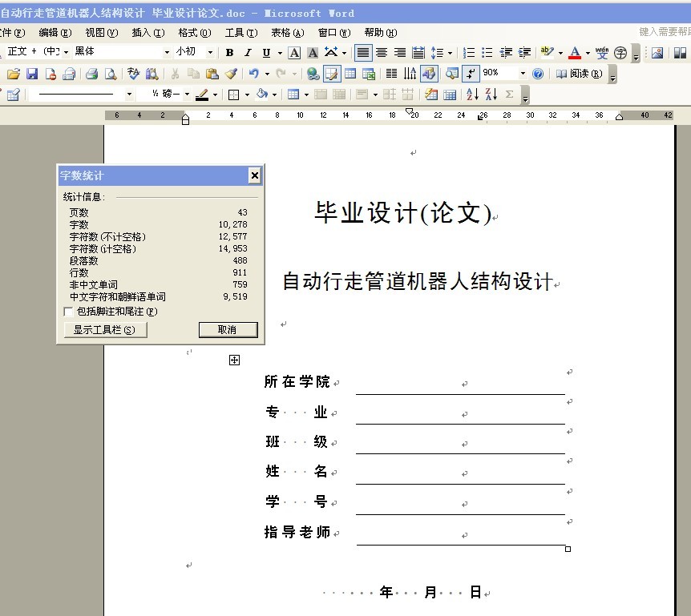Open the 编辑(E) menu
Viewport: 691px width, 616px height.
click(55, 33)
